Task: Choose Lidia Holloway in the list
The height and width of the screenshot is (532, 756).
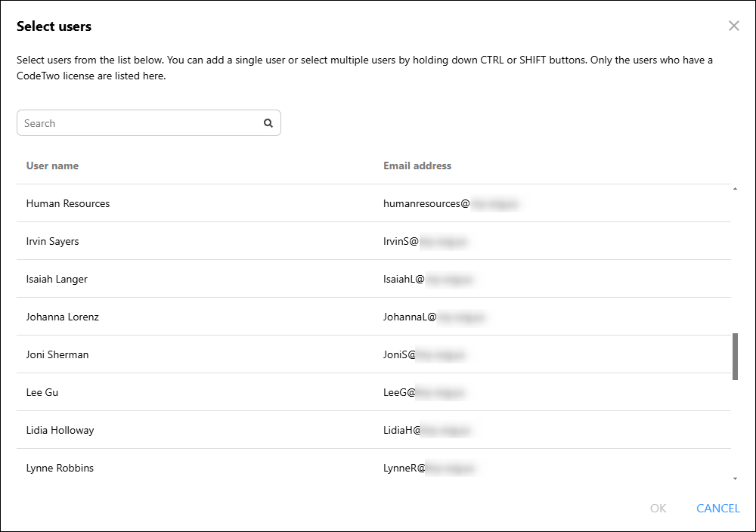Action: tap(373, 430)
